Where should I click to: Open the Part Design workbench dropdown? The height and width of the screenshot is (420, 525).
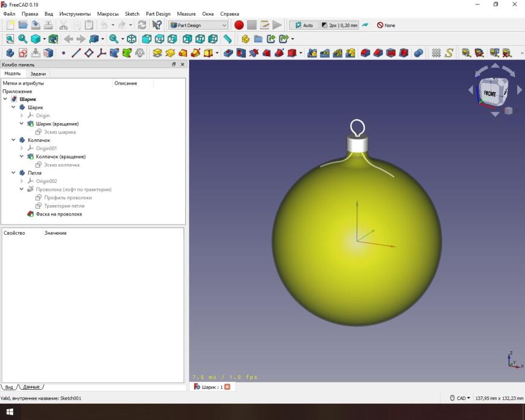[x=199, y=25]
